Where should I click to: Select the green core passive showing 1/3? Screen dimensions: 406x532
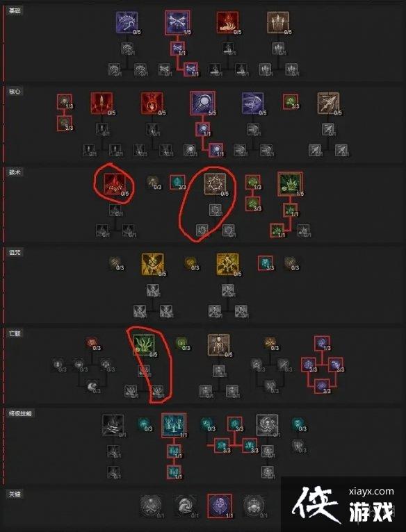pos(65,101)
